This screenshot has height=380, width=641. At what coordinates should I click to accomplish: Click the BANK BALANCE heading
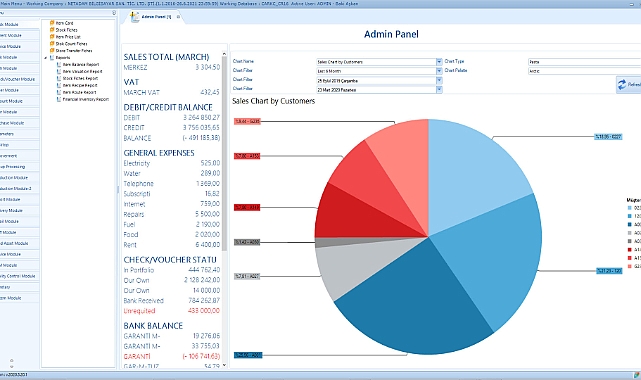coord(153,326)
